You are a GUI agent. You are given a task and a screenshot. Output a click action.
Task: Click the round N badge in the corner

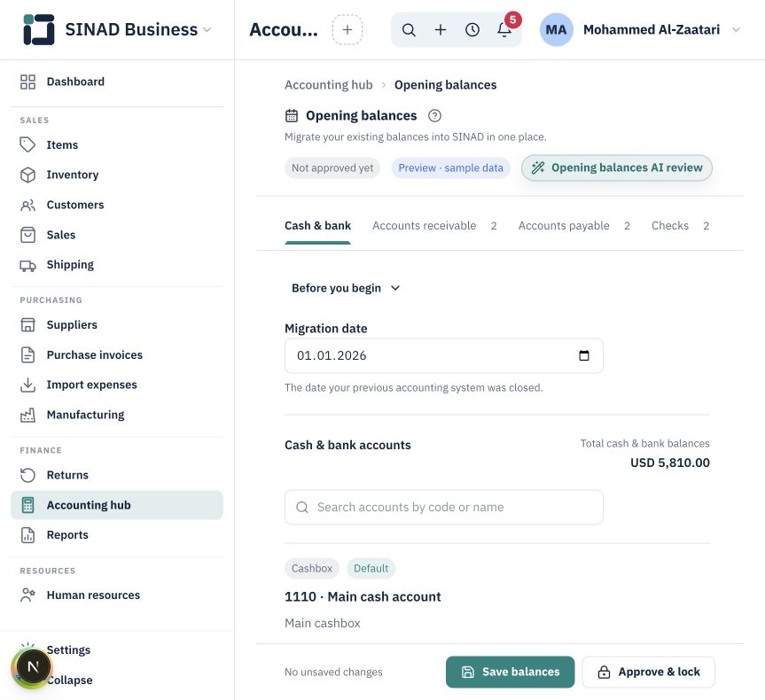click(x=33, y=666)
